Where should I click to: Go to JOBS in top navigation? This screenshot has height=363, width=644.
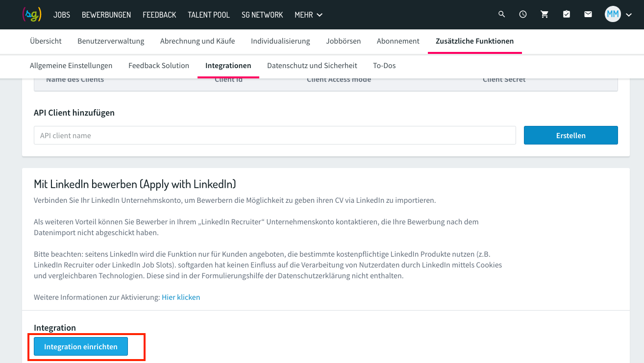tap(62, 15)
